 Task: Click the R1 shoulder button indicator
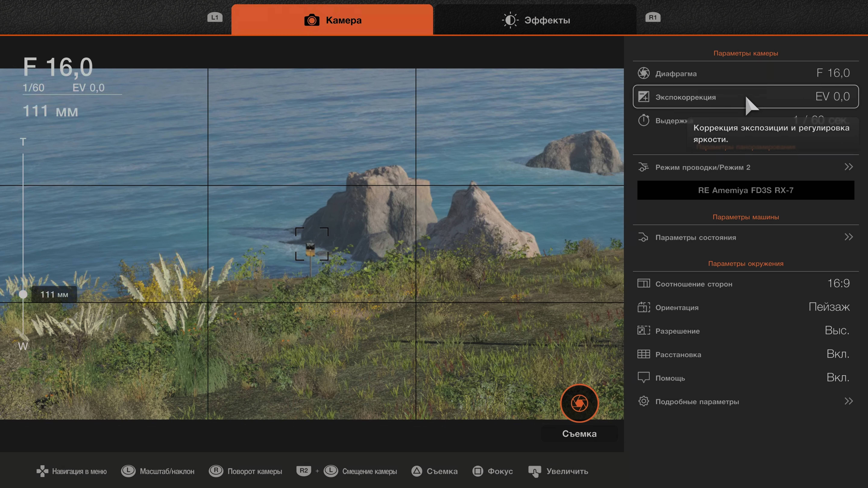(653, 17)
